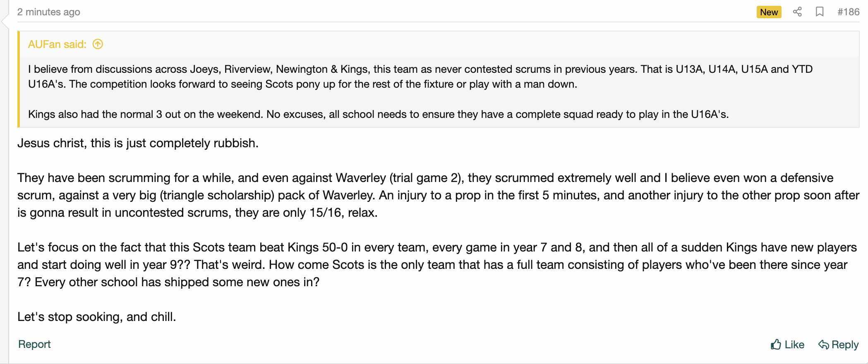Open the '2 minutes ago' timestamp link
The image size is (868, 364).
49,12
